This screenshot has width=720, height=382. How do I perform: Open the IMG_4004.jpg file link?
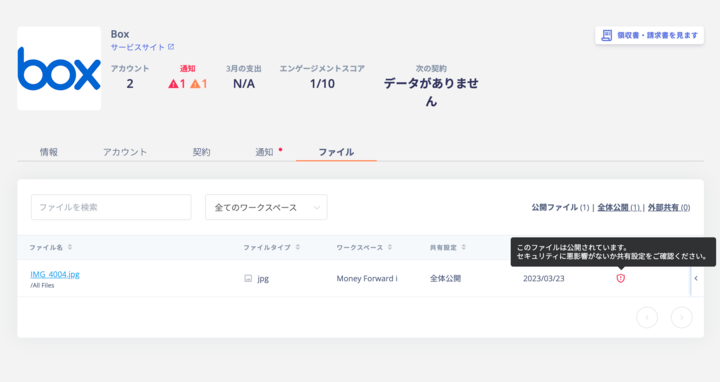[55, 274]
